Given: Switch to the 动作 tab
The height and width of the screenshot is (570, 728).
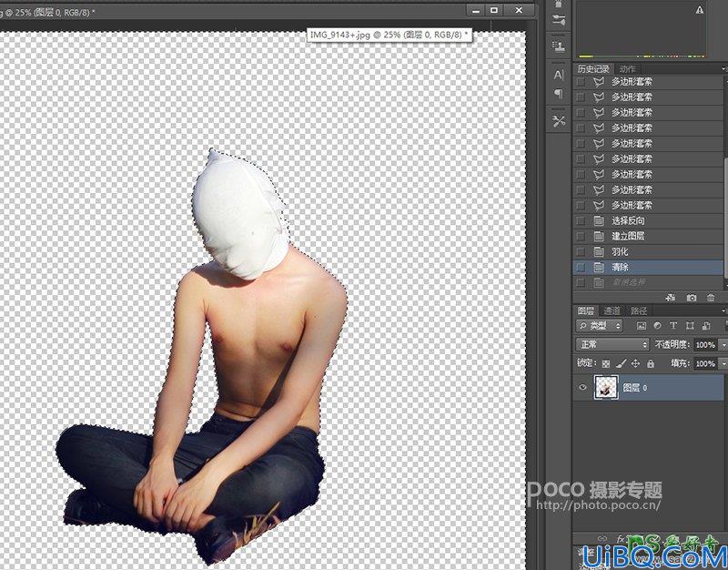Looking at the screenshot, I should [627, 69].
